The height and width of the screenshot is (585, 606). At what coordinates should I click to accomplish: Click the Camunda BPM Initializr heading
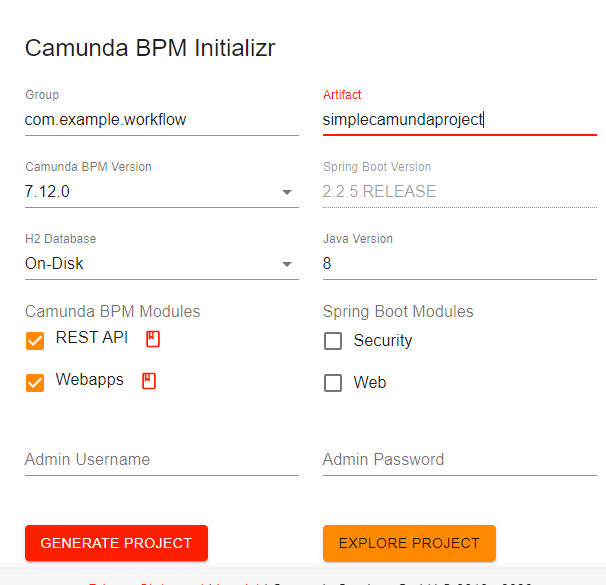click(150, 48)
